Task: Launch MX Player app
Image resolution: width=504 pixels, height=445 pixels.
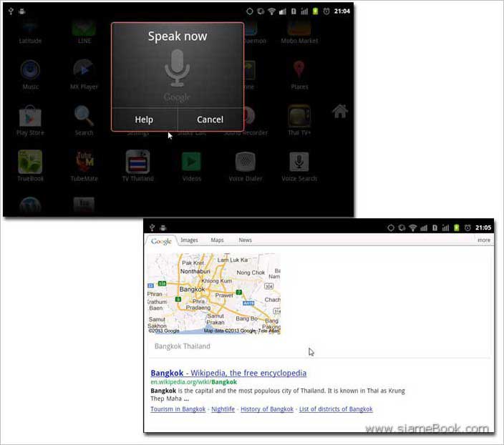Action: coord(84,74)
